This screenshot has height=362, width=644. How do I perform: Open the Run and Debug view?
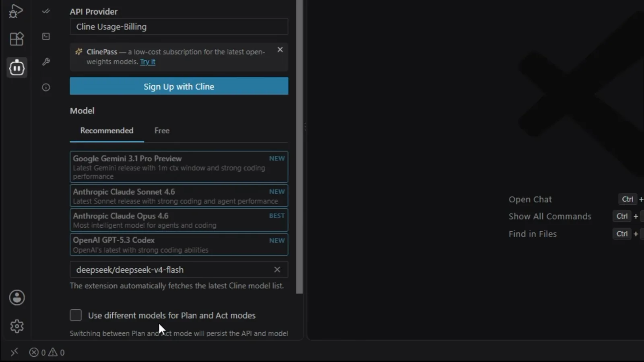coord(16,11)
